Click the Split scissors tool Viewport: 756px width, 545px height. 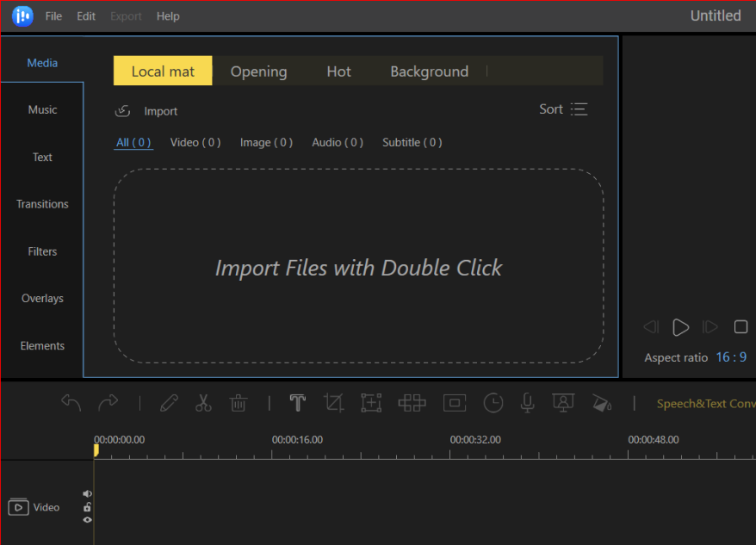click(x=203, y=403)
